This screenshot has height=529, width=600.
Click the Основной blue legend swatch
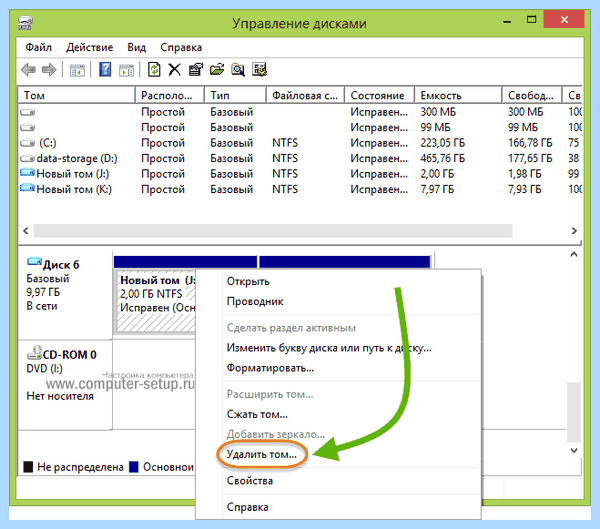click(134, 467)
